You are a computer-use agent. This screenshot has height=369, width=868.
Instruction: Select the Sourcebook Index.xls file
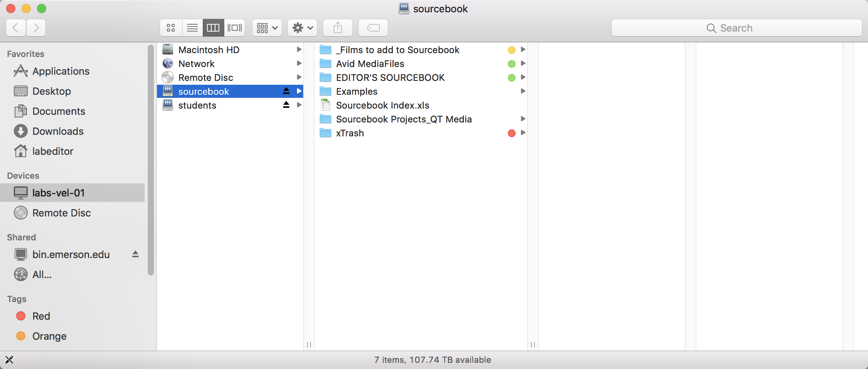[421, 105]
